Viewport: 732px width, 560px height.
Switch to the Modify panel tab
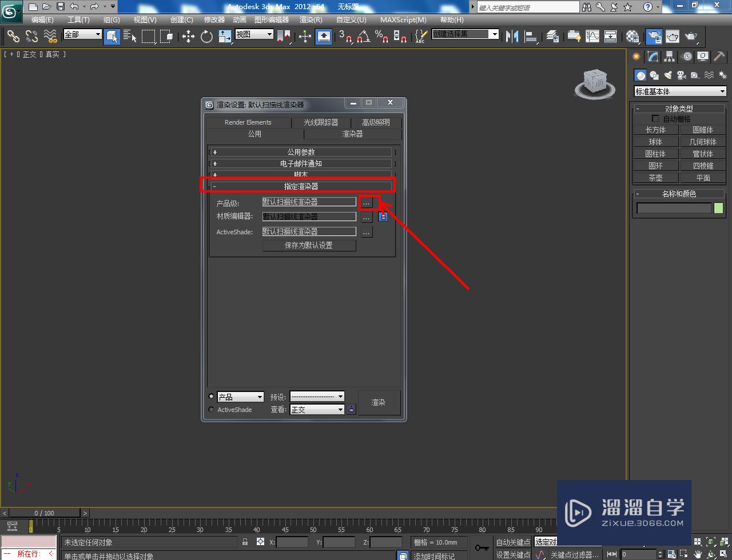point(653,57)
